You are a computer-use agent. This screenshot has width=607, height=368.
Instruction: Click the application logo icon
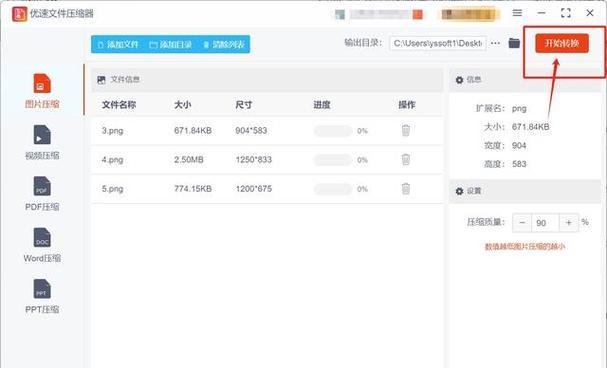19,14
